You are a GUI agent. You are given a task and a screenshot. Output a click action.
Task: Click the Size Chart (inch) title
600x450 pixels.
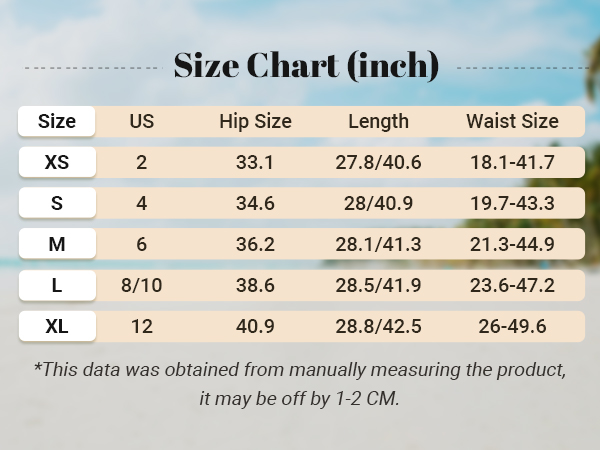pyautogui.click(x=306, y=65)
